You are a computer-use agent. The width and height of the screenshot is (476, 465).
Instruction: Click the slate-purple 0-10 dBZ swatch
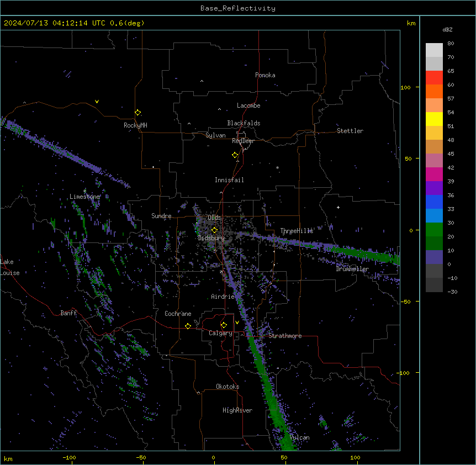434,257
